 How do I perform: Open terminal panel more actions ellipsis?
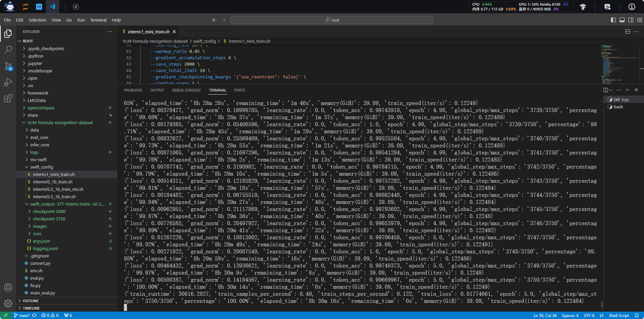point(619,90)
